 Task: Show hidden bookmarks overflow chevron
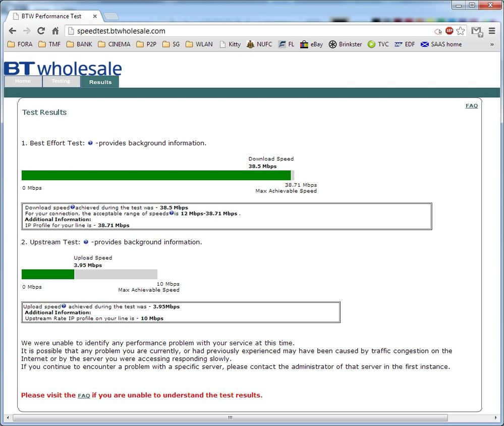pos(492,44)
